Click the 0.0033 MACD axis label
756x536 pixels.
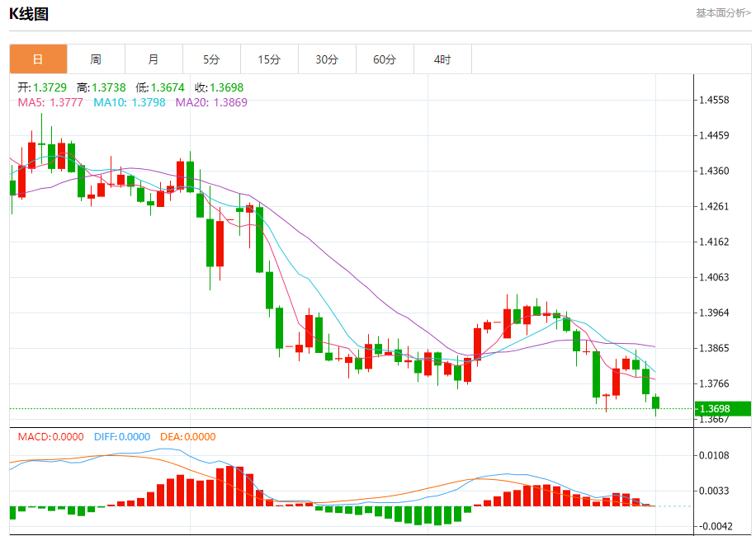(x=714, y=491)
